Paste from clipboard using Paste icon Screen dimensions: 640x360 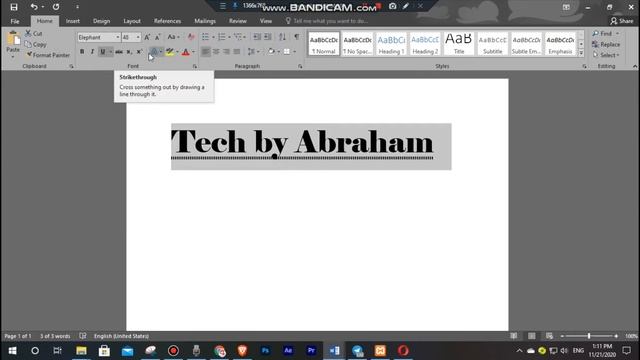13,39
